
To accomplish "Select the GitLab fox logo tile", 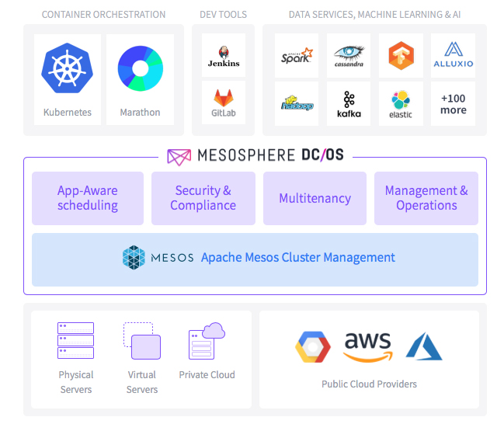I will (224, 103).
